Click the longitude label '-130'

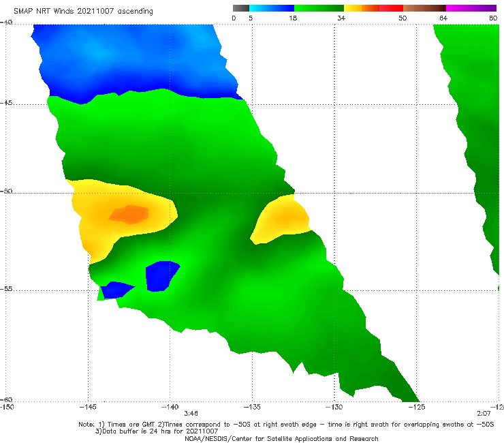click(x=334, y=407)
